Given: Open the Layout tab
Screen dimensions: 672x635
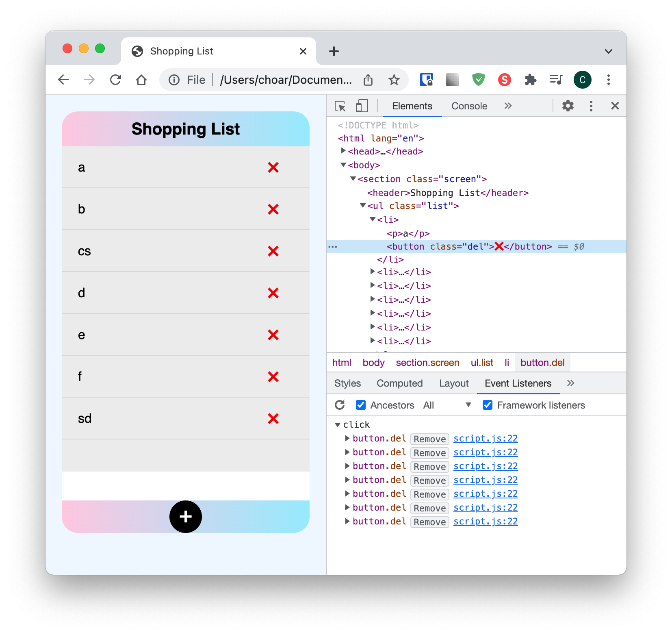Looking at the screenshot, I should [x=454, y=383].
